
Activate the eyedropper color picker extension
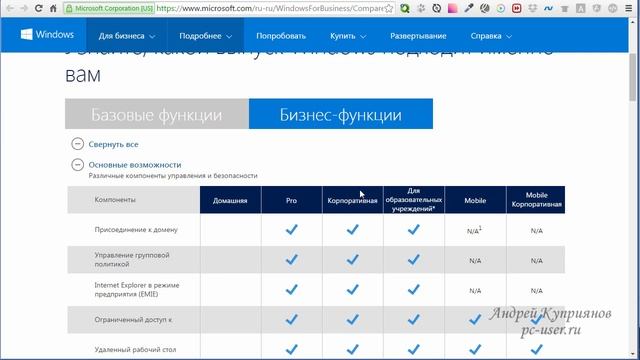pyautogui.click(x=469, y=8)
